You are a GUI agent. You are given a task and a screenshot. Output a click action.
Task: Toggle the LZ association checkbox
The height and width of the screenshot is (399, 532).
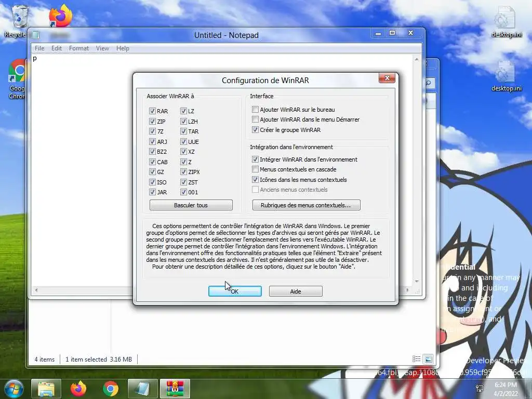tap(183, 111)
